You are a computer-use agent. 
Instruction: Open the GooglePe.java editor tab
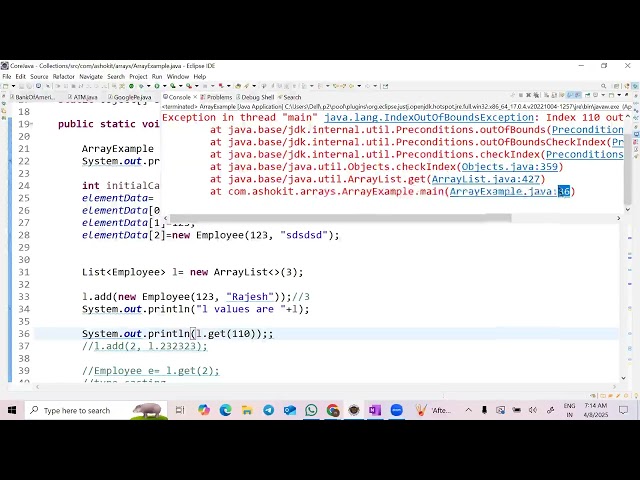coord(130,97)
